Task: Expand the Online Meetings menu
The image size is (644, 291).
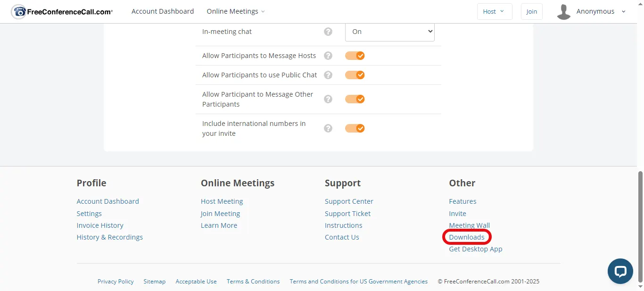Action: coord(235,11)
